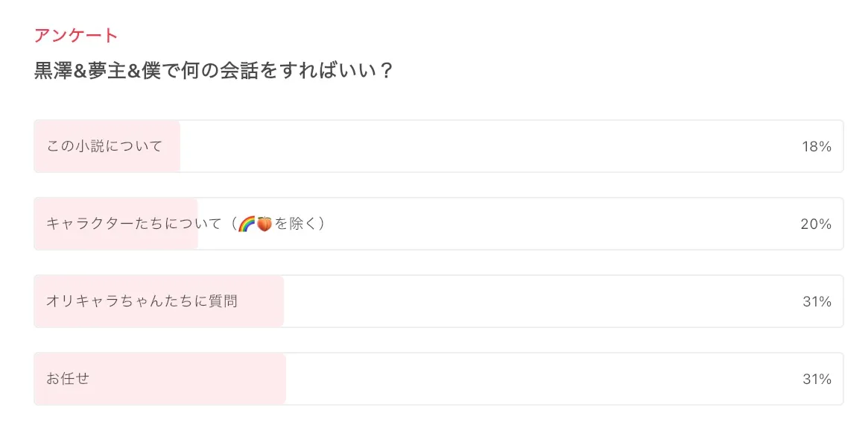Click the 20% result percentage
The width and height of the screenshot is (868, 428).
click(x=816, y=224)
